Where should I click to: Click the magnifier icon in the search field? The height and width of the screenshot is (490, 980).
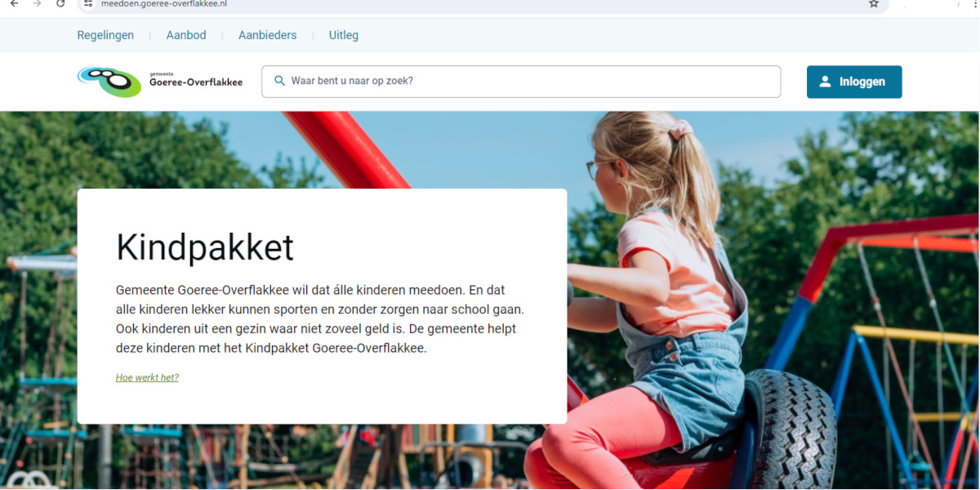click(279, 81)
